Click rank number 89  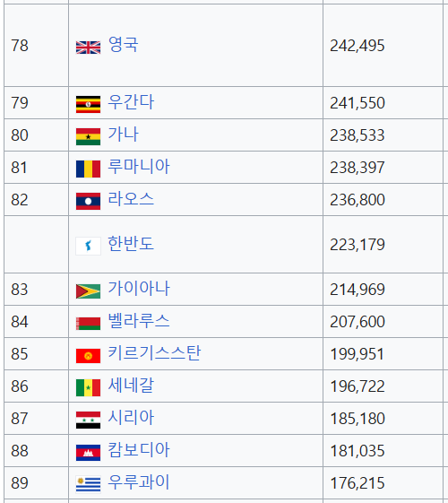20,483
